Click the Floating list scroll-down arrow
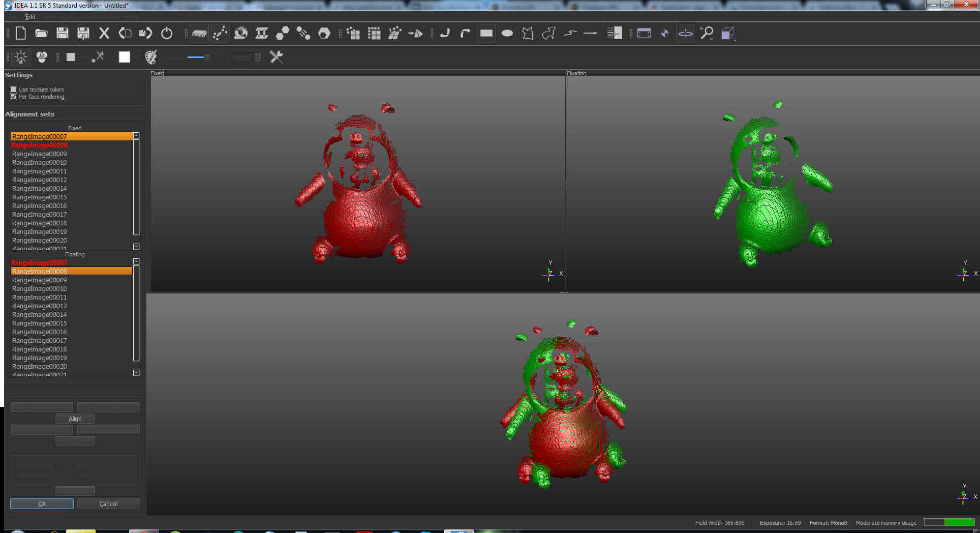The image size is (980, 533). pyautogui.click(x=136, y=373)
